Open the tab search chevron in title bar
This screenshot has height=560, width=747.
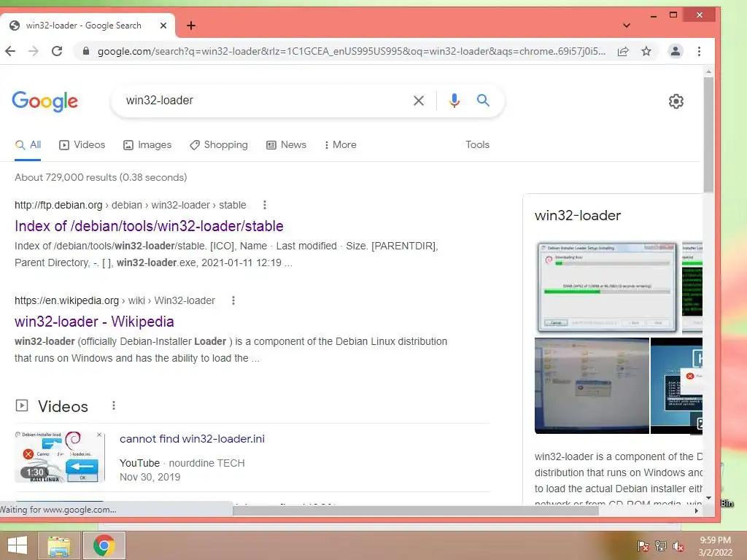pyautogui.click(x=627, y=26)
